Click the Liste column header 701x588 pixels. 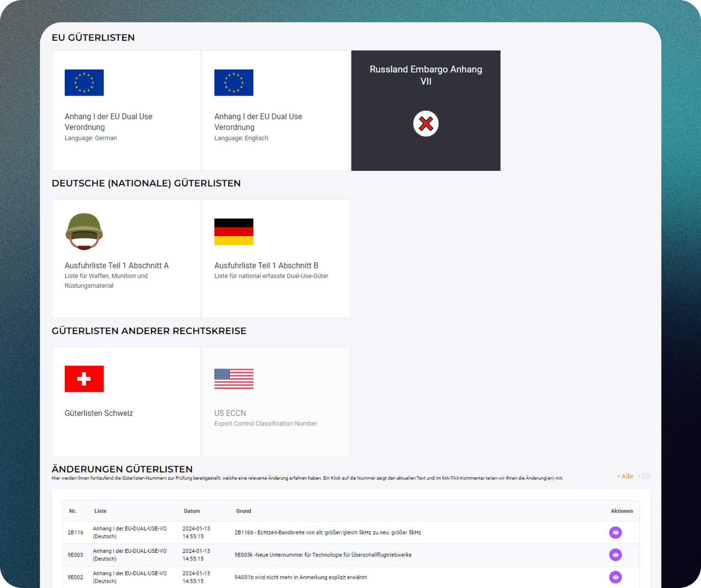coord(100,511)
